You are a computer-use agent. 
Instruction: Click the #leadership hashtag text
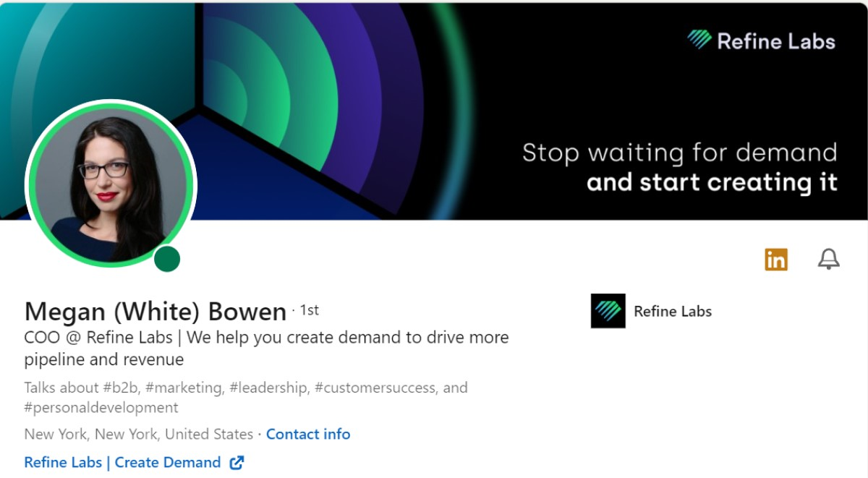tap(269, 388)
